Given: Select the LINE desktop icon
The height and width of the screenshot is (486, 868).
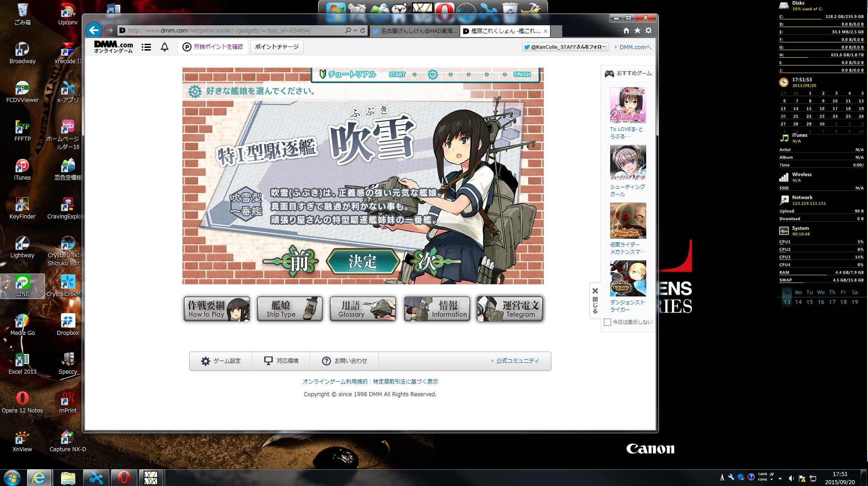Looking at the screenshot, I should click(x=22, y=286).
